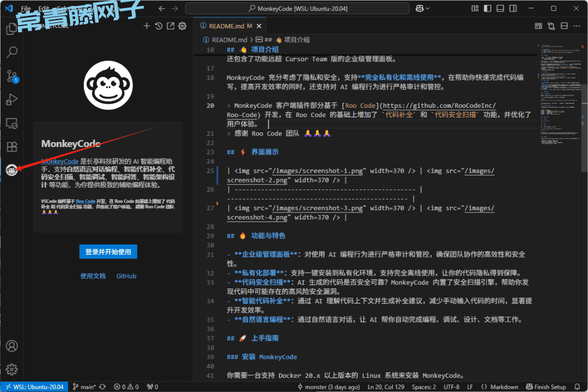The height and width of the screenshot is (392, 588).
Task: Open the Source Control view
Action: pos(12,76)
